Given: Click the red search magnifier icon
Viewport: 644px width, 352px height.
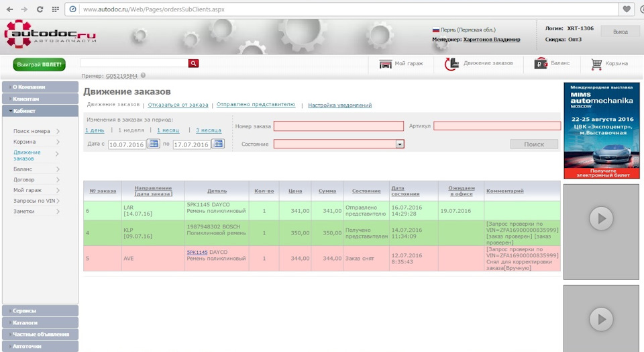Looking at the screenshot, I should (x=193, y=63).
